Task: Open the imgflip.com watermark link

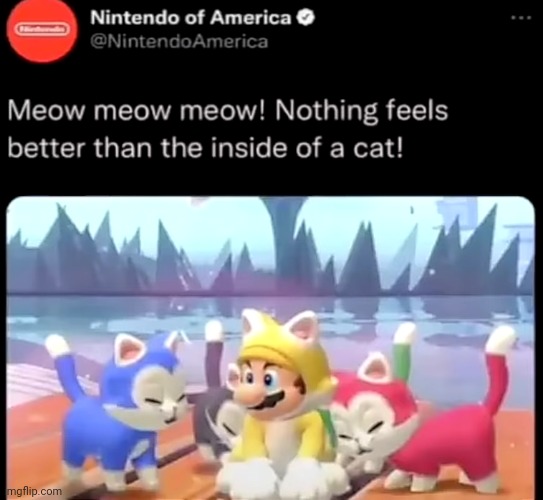Action: pyautogui.click(x=34, y=491)
